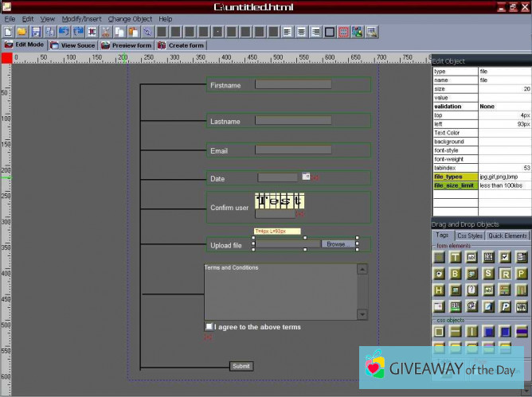The width and height of the screenshot is (532, 397).
Task: Click the Submit button on the form
Action: pyautogui.click(x=241, y=366)
